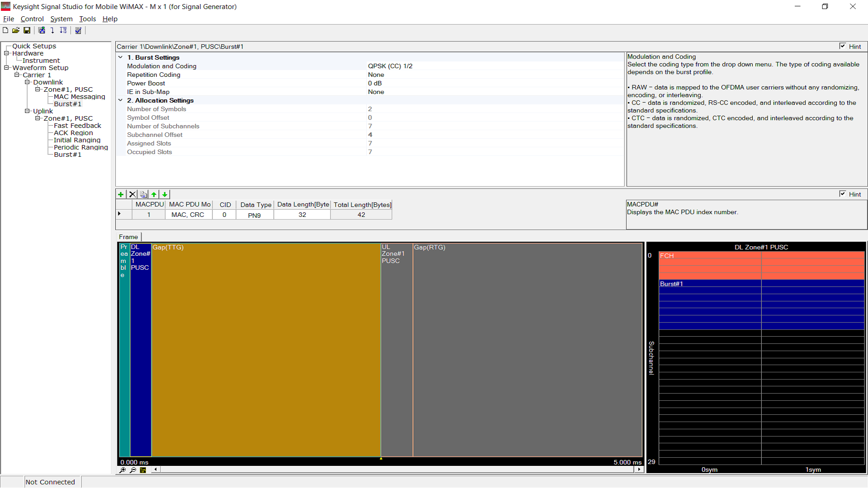Toggle the yellow pulse display icon below the frame
868x488 pixels.
[143, 470]
